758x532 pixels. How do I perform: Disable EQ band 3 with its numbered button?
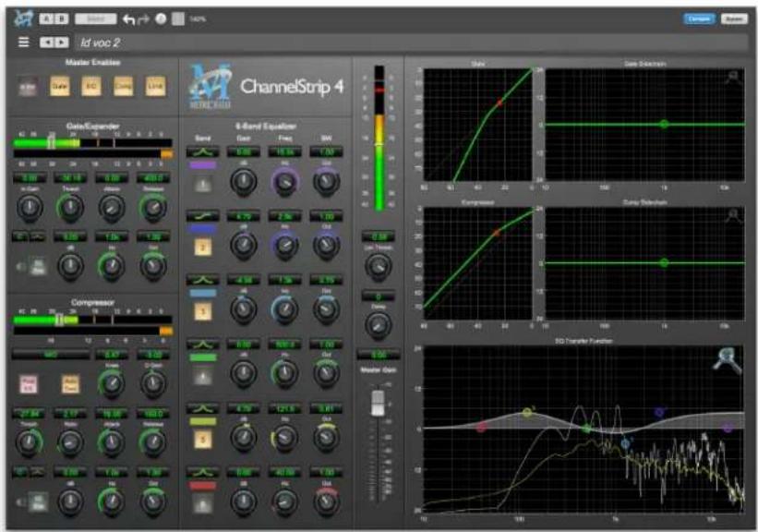203,311
